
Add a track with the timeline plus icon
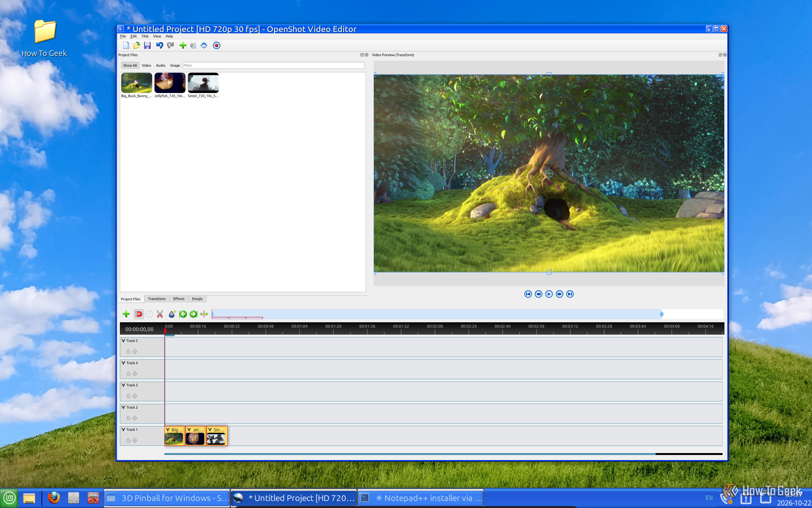(x=126, y=314)
